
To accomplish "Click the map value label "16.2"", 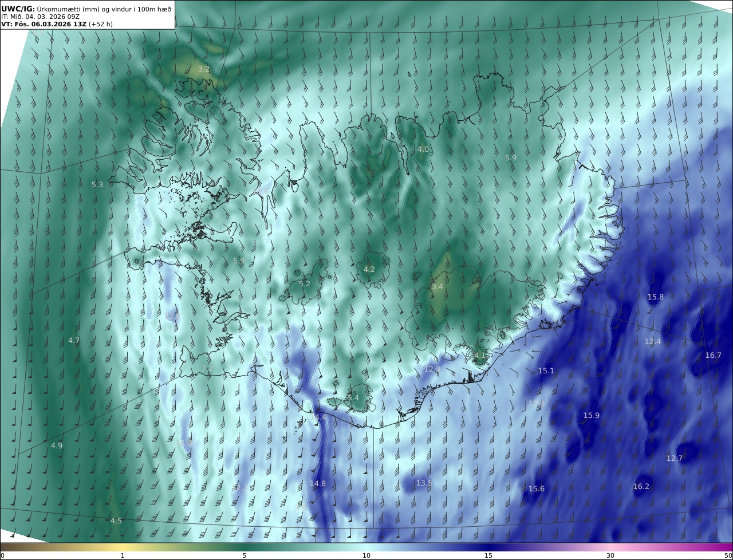I will tap(641, 487).
